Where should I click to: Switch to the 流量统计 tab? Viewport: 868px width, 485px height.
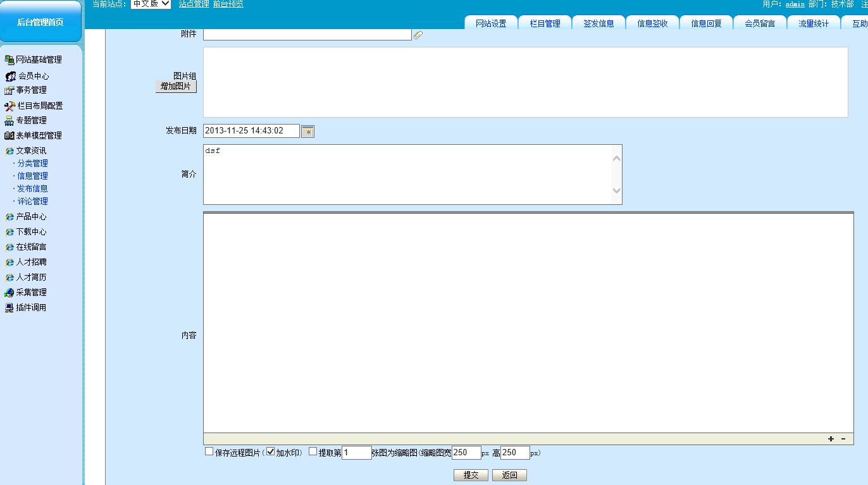[813, 23]
